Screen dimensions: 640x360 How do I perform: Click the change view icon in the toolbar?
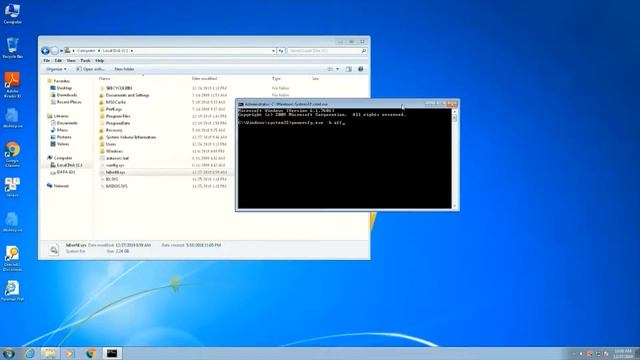tap(331, 69)
